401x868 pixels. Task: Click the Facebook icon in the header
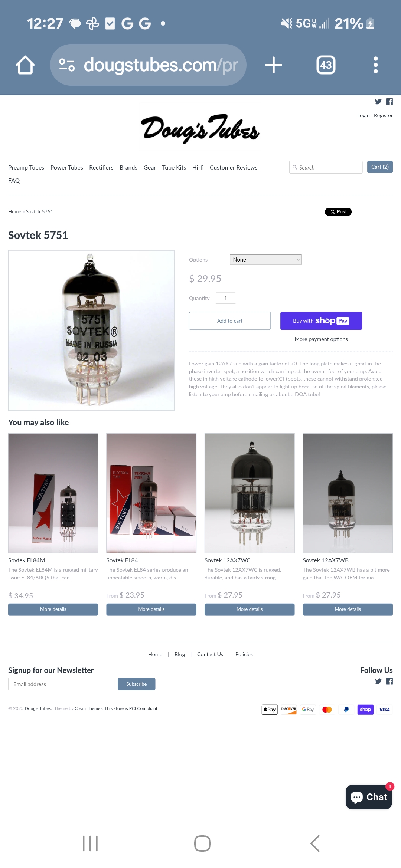click(389, 102)
